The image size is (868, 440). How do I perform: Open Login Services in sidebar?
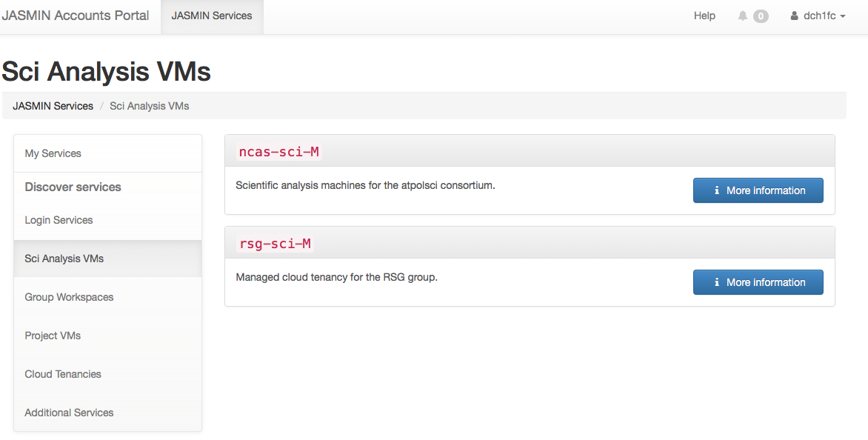59,220
